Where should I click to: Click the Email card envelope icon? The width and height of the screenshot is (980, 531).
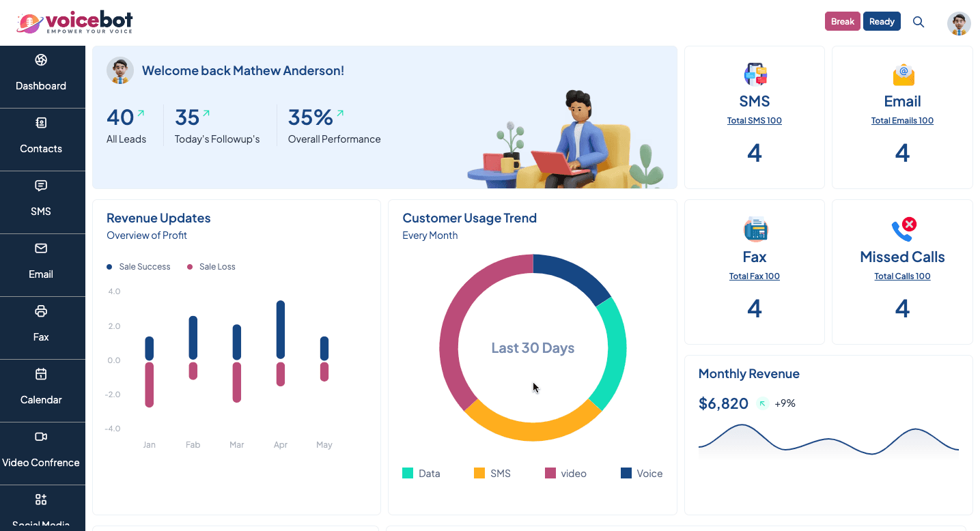(x=902, y=74)
